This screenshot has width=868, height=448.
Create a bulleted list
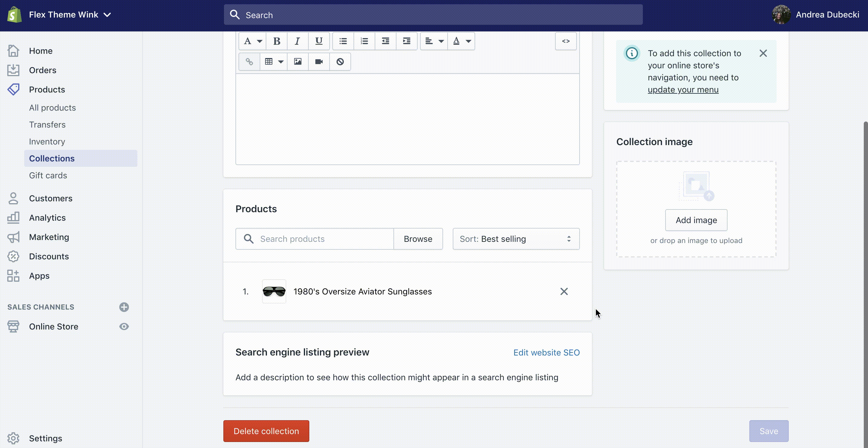click(343, 41)
